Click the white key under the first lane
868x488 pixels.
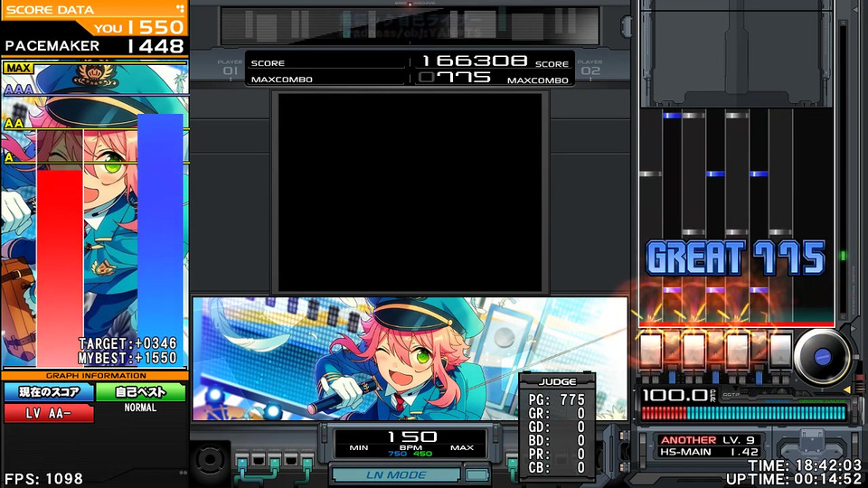pyautogui.click(x=650, y=351)
